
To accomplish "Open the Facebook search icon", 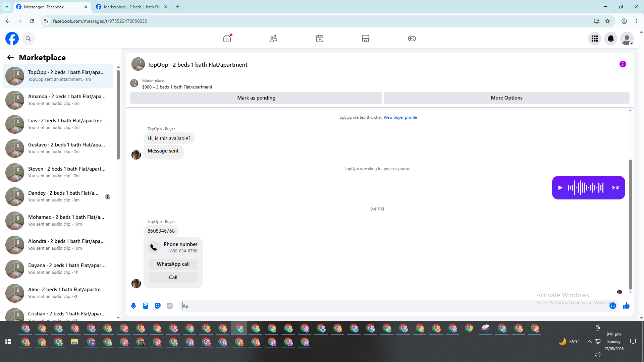I will (x=28, y=39).
